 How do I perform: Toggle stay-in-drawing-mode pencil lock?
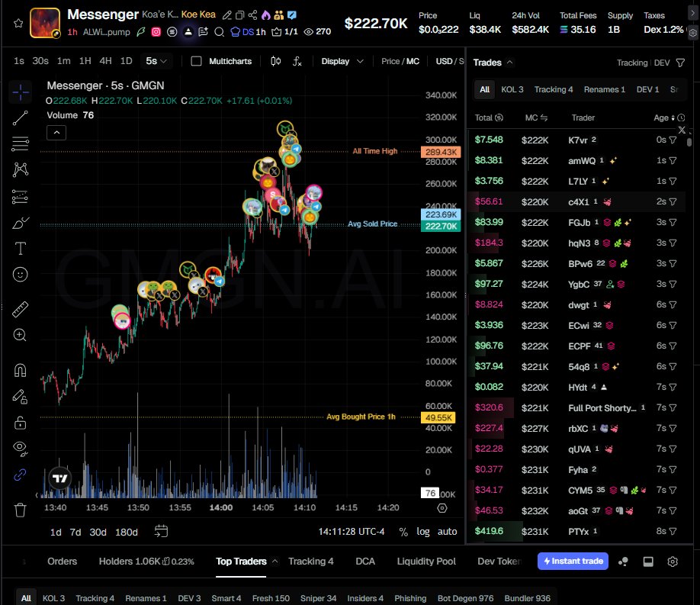[x=20, y=396]
